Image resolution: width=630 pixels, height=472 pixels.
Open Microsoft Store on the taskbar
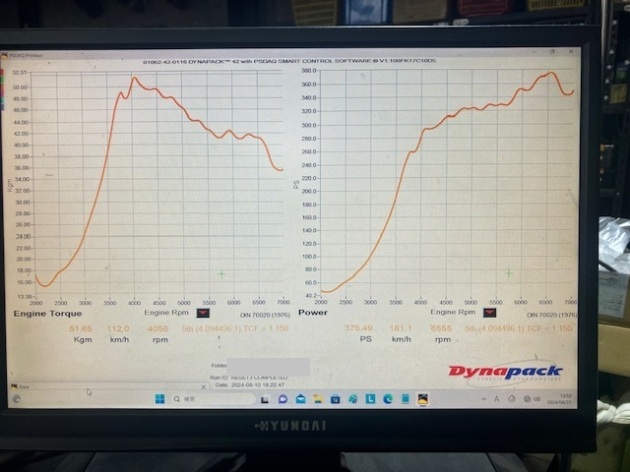(335, 399)
